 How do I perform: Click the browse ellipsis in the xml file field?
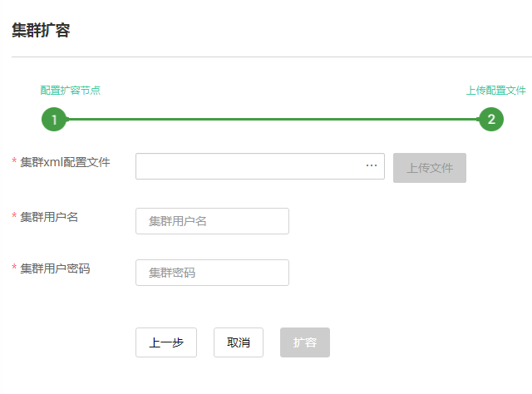click(372, 166)
